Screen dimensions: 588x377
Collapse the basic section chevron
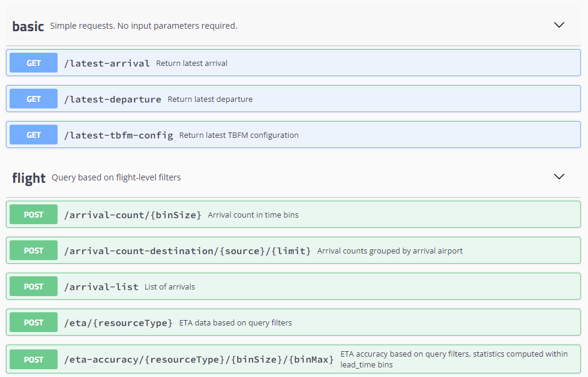pos(559,25)
